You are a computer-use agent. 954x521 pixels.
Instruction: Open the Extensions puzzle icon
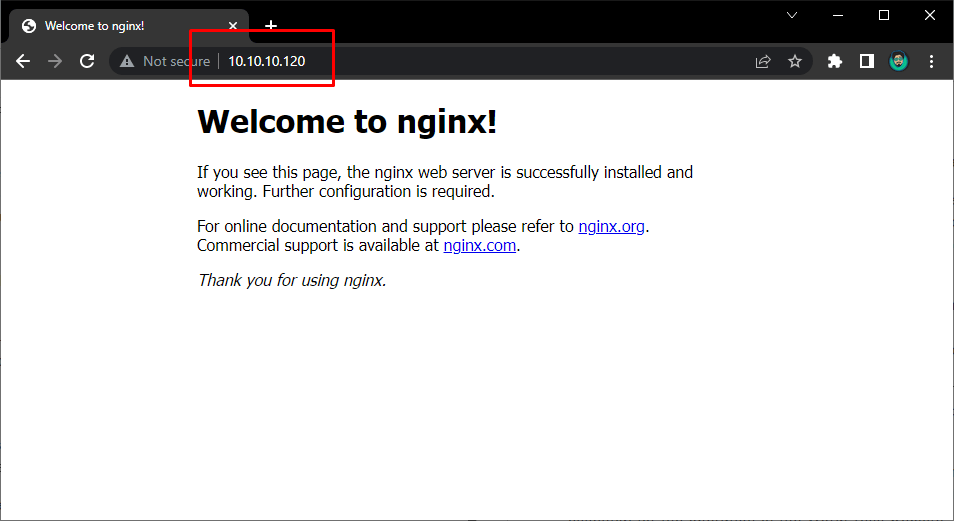(x=835, y=61)
